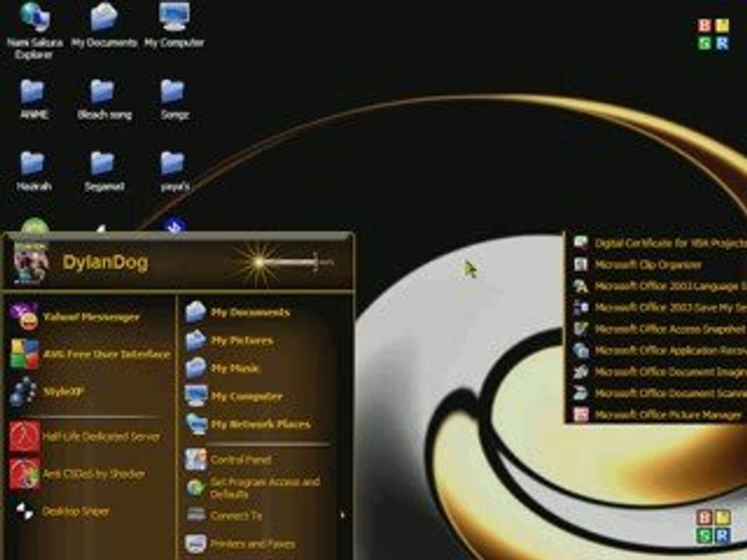Open My Documents desktop icon
747x560 pixels.
pyautogui.click(x=103, y=26)
